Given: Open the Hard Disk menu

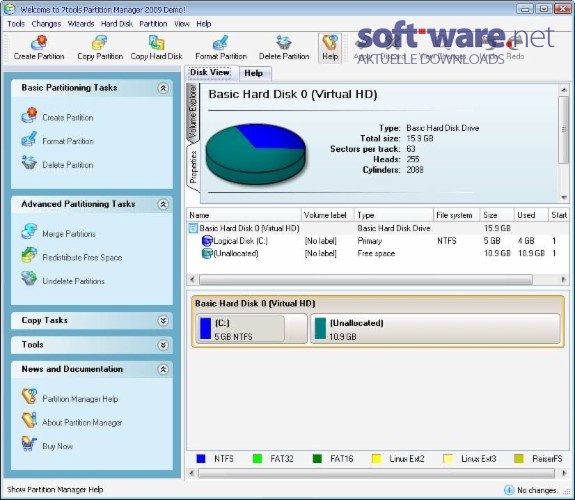Looking at the screenshot, I should pos(117,24).
